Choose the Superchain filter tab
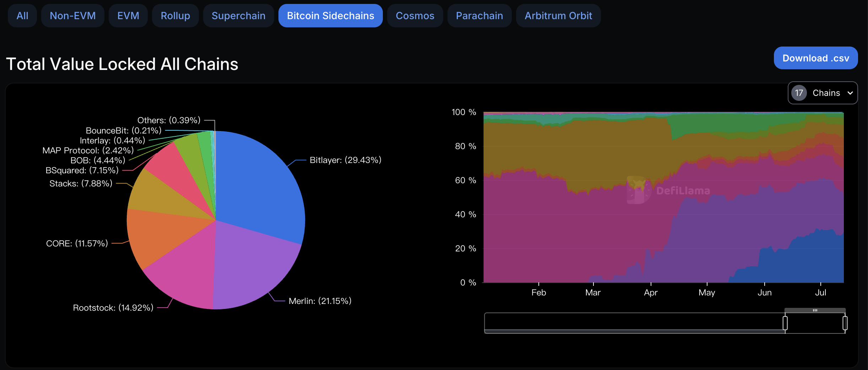 (x=238, y=16)
